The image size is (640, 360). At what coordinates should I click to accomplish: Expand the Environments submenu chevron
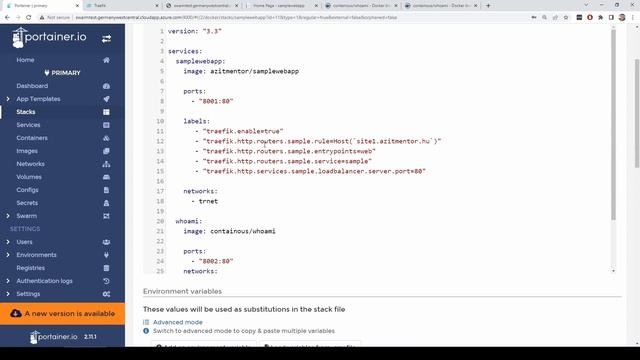tap(8, 255)
